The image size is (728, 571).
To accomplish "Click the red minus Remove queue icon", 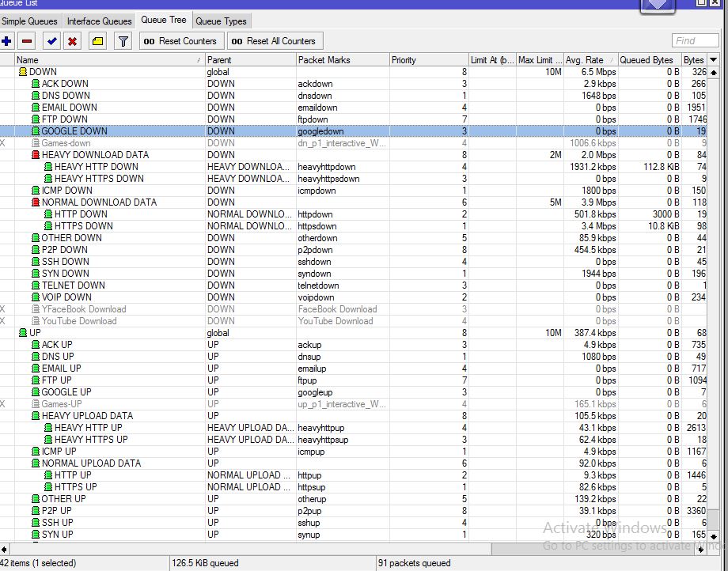I will pos(27,41).
